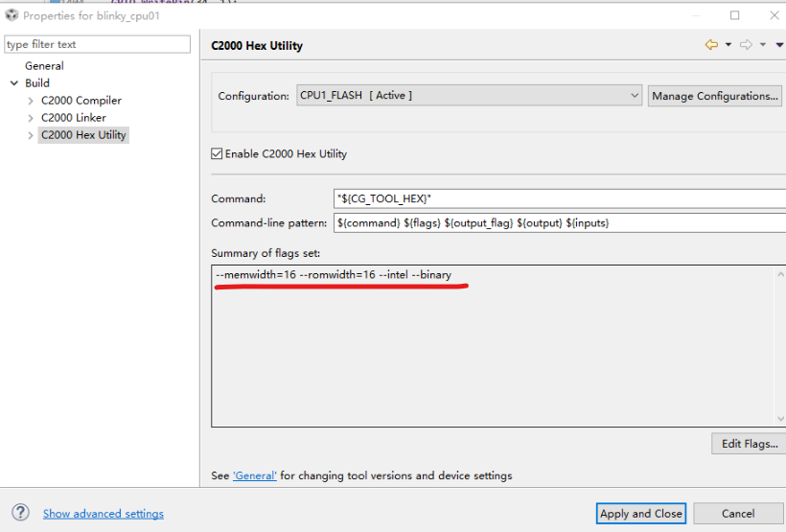Expand the C2000 Compiler node
The height and width of the screenshot is (532, 786).
(x=31, y=101)
